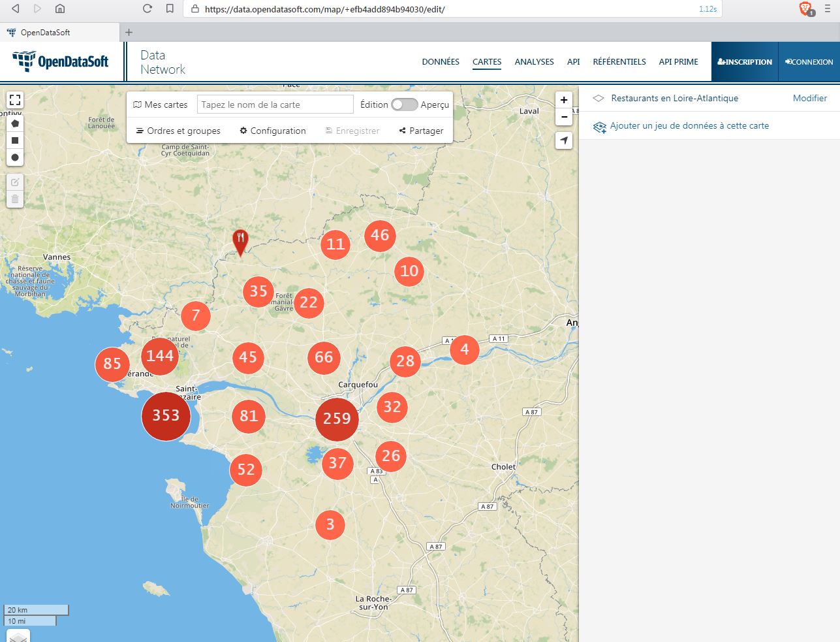Click the INSCRIPTION button

[745, 62]
